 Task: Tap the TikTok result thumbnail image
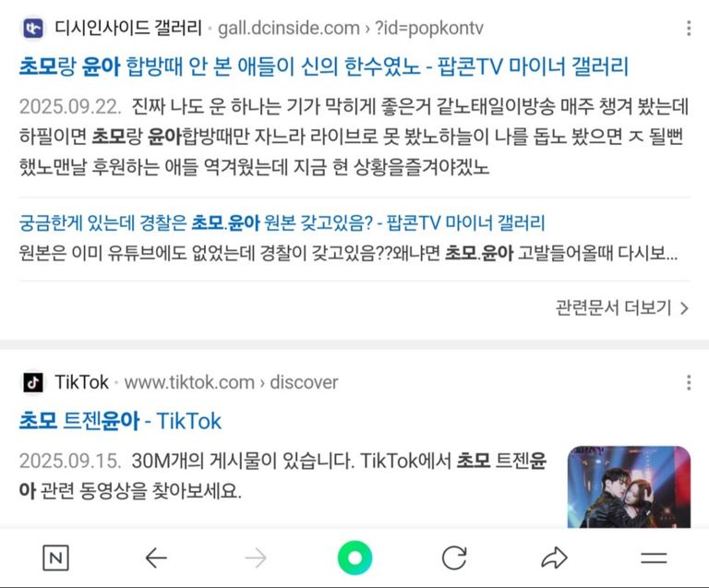[x=629, y=486]
